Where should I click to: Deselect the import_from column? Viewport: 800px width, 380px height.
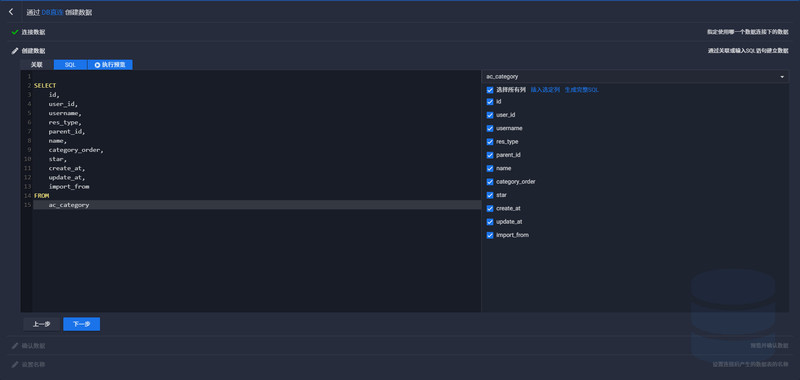[x=490, y=235]
